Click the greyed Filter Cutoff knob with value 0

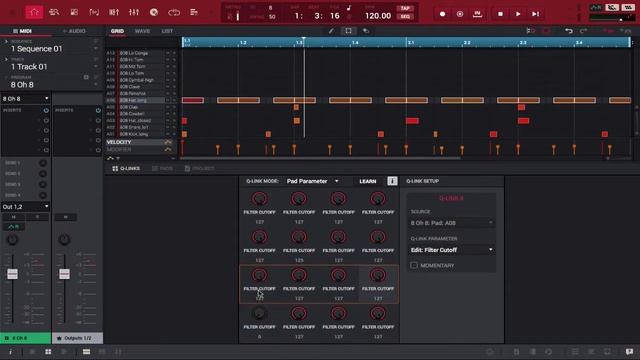(260, 314)
